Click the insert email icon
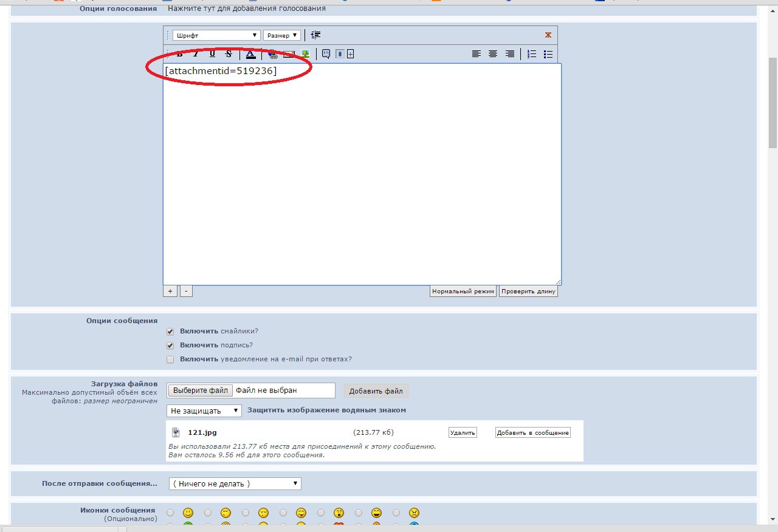Image resolution: width=778 pixels, height=532 pixels. (x=289, y=54)
